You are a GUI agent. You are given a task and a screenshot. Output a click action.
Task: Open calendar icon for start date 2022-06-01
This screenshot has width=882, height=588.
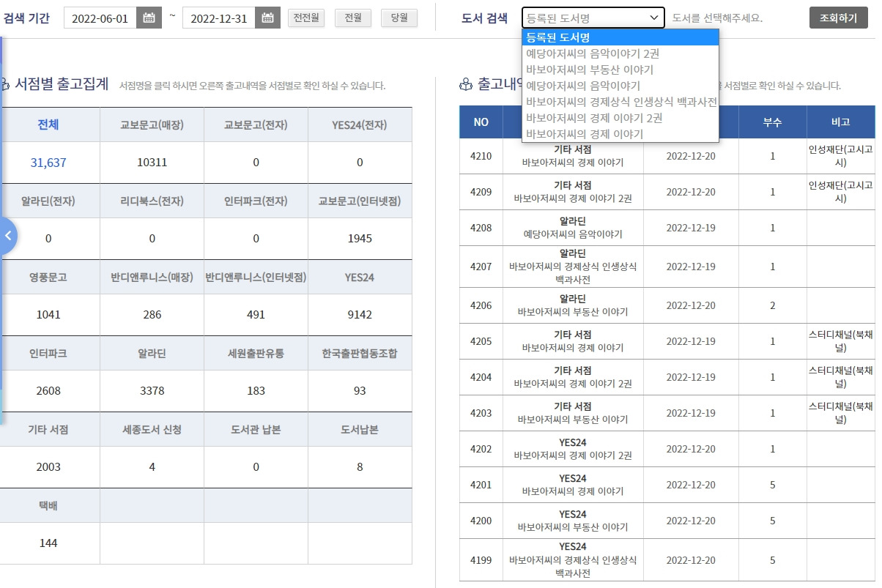click(149, 18)
